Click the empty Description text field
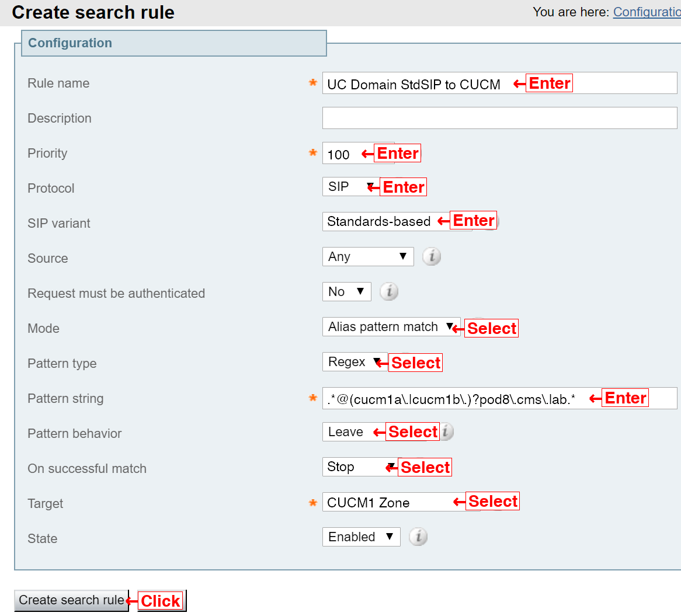The image size is (681, 616). [x=499, y=118]
